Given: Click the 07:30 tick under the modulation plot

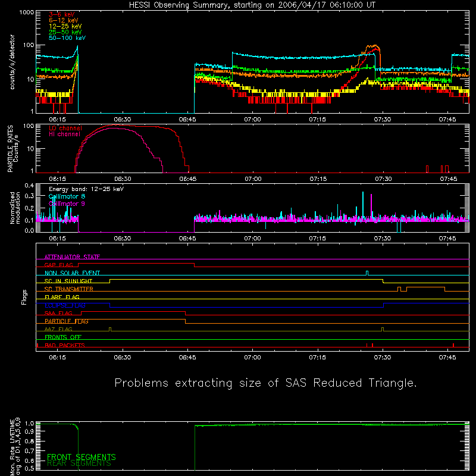Looking at the screenshot, I should [383, 239].
